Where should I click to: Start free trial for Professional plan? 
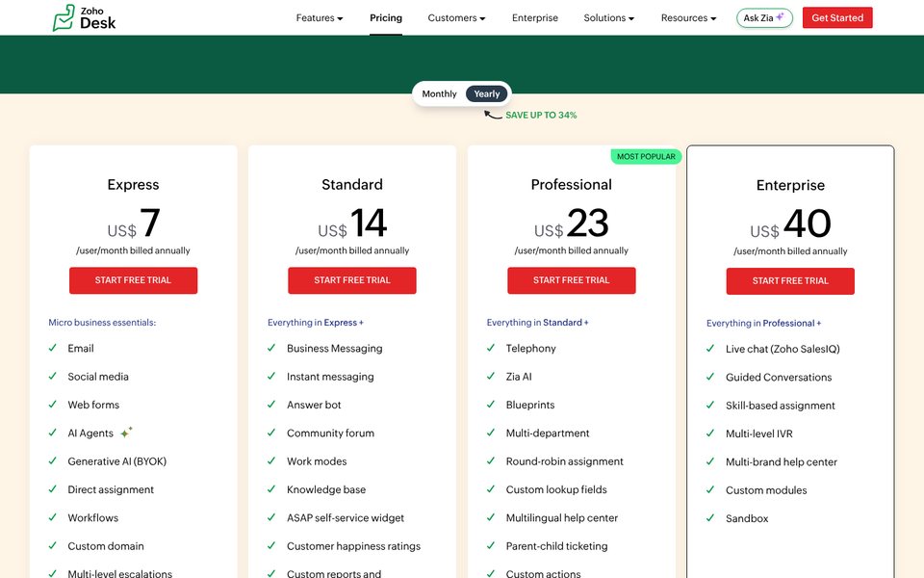click(x=571, y=280)
